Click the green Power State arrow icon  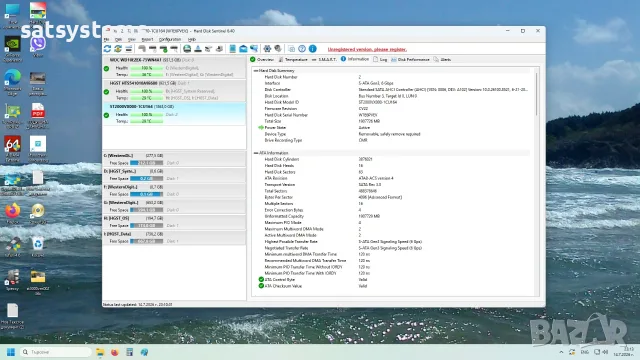[x=261, y=128]
